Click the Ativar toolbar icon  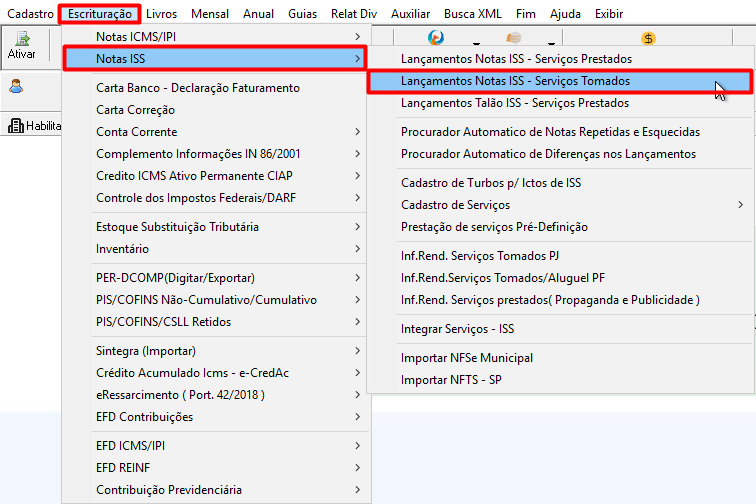(22, 45)
